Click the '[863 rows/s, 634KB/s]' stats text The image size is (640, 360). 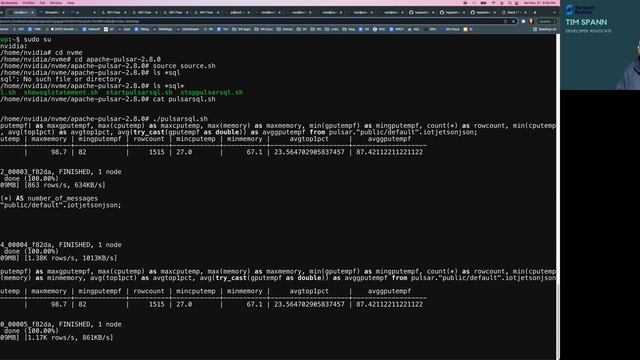(x=64, y=185)
